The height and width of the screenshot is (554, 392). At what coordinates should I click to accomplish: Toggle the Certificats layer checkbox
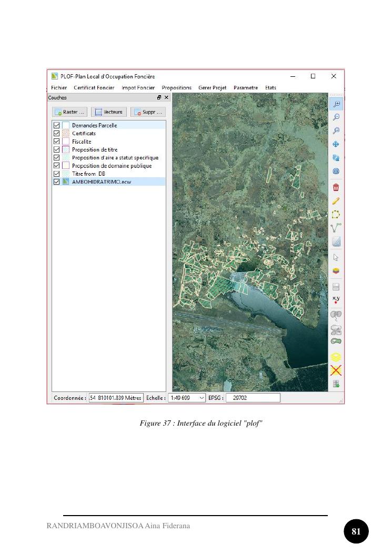point(56,134)
